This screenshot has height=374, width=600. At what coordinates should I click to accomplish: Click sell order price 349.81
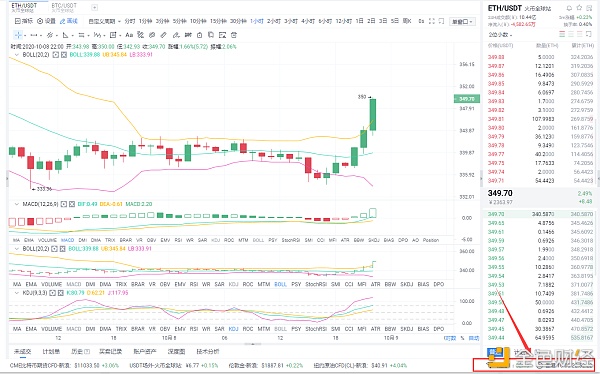[496, 119]
